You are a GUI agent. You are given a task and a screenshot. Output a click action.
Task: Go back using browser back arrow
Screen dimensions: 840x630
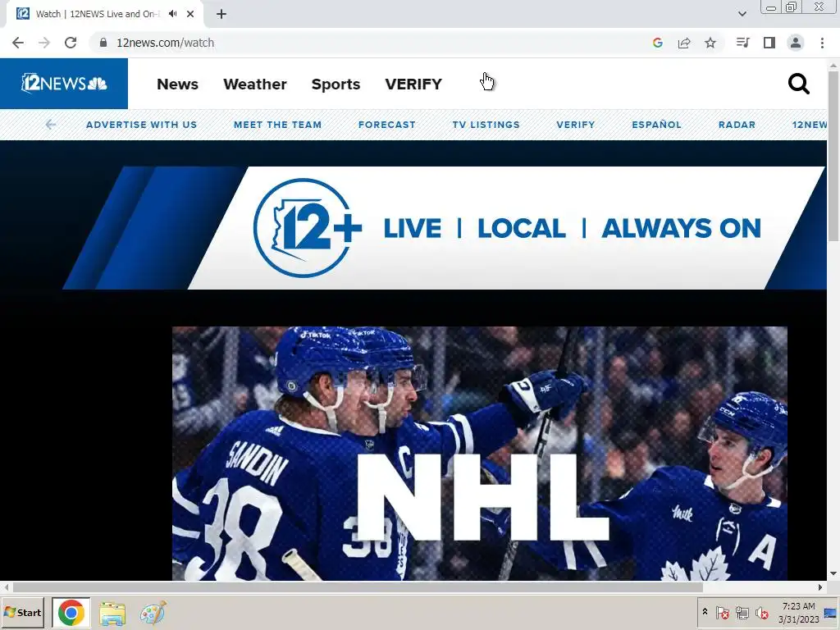coord(18,43)
